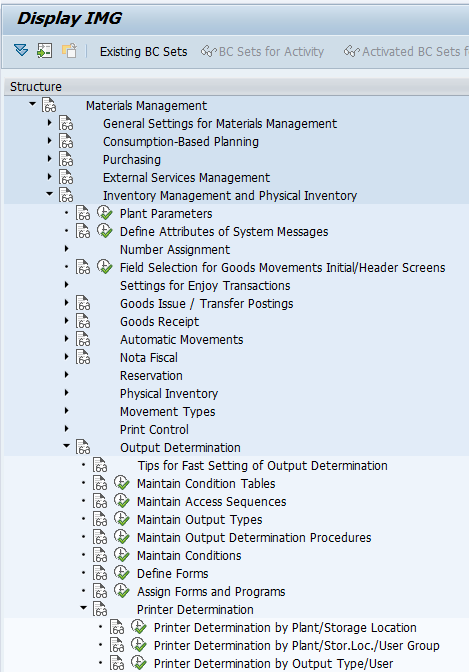The height and width of the screenshot is (672, 469).
Task: Open documentation icon for Plant Parameters
Action: (x=83, y=213)
